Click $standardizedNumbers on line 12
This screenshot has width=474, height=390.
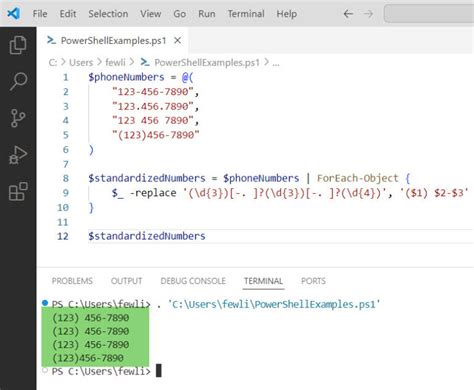147,236
